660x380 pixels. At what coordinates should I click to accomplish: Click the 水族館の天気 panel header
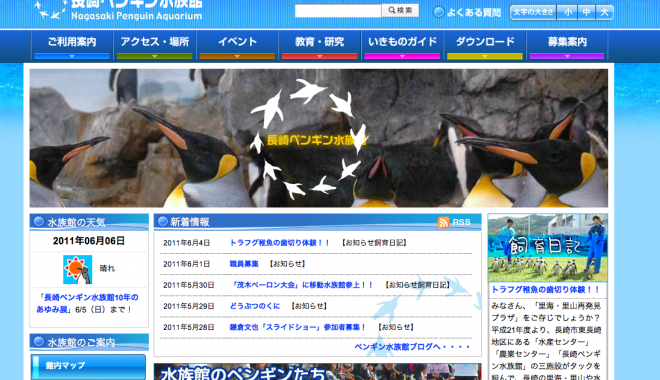point(89,222)
